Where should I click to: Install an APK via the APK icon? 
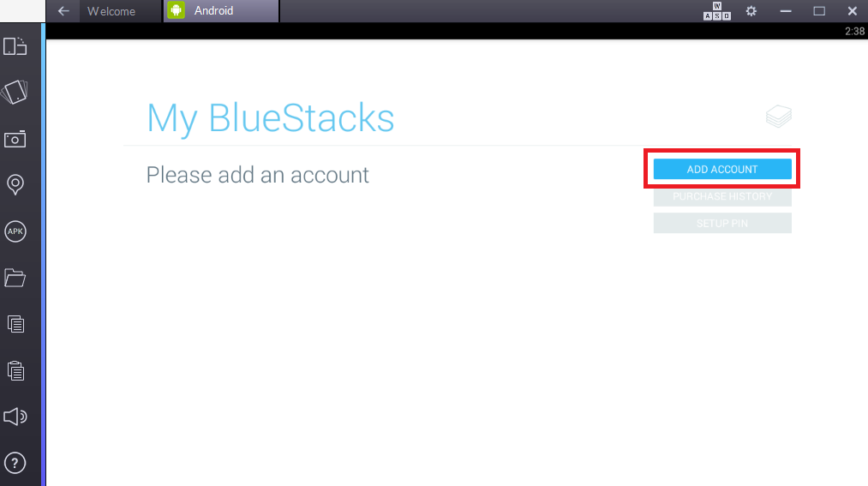point(15,231)
